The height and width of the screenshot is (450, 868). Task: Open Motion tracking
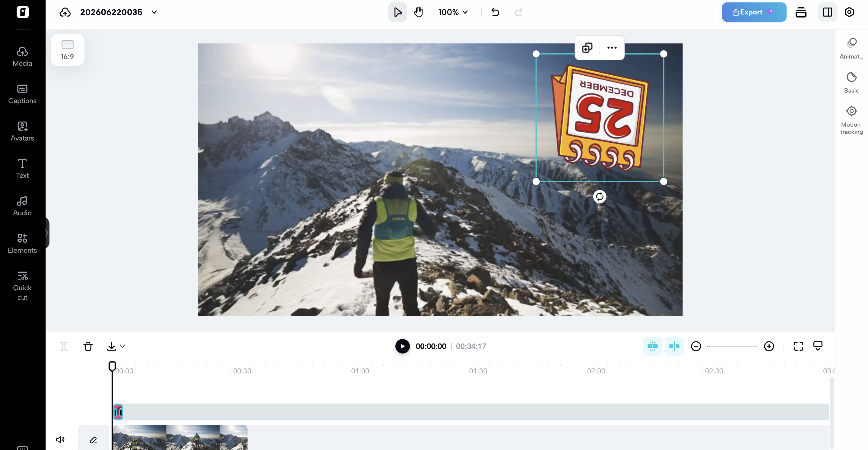(851, 120)
